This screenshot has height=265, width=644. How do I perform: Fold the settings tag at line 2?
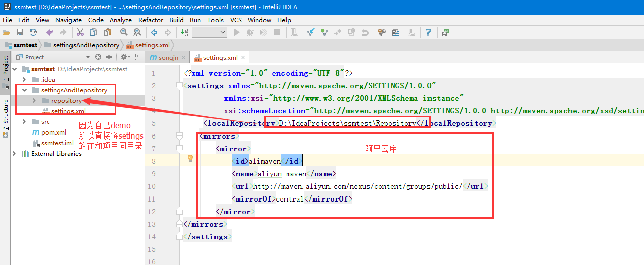click(x=179, y=86)
